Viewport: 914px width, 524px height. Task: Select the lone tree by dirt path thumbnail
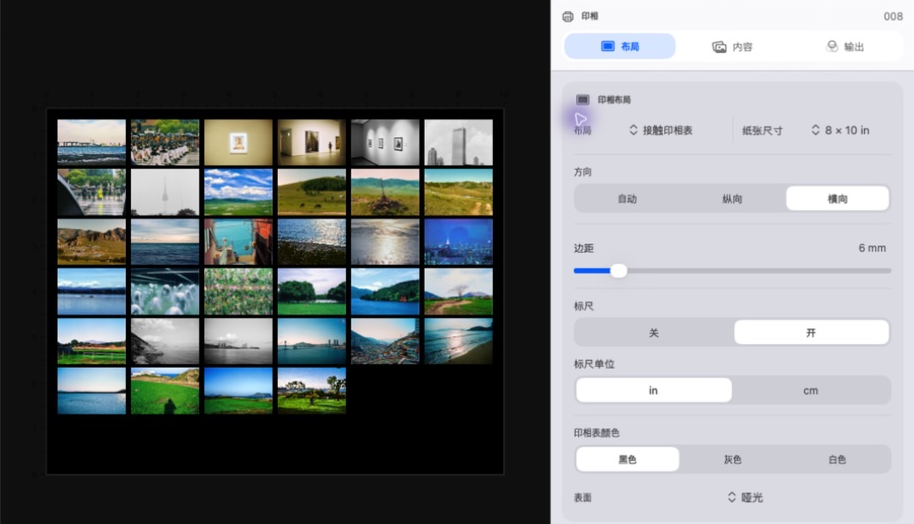[459, 291]
